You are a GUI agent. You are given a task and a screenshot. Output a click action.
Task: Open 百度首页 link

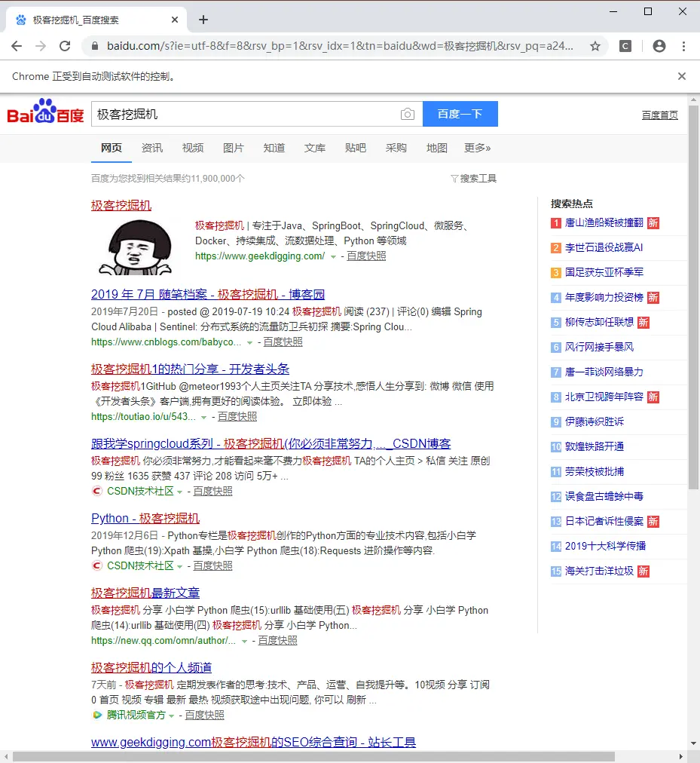click(659, 115)
